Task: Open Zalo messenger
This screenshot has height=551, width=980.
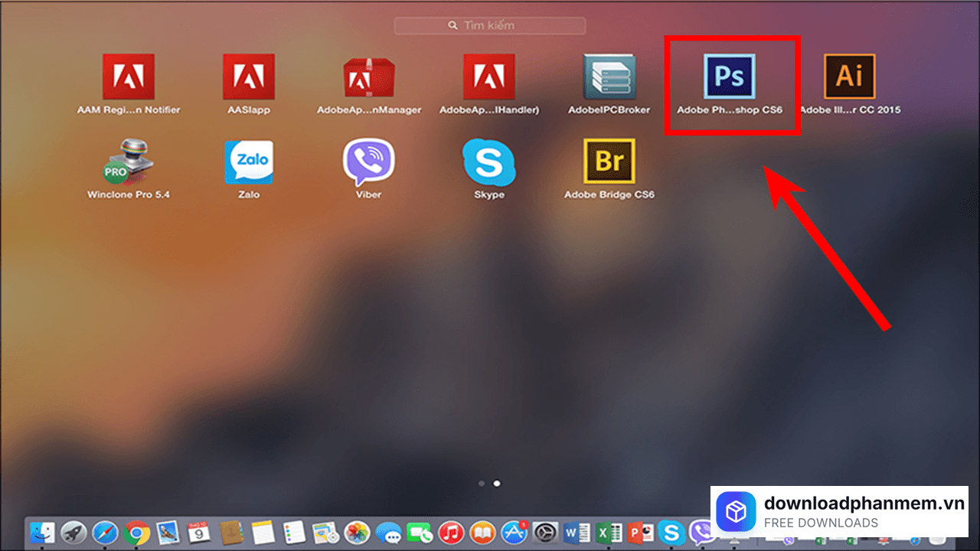Action: click(248, 161)
